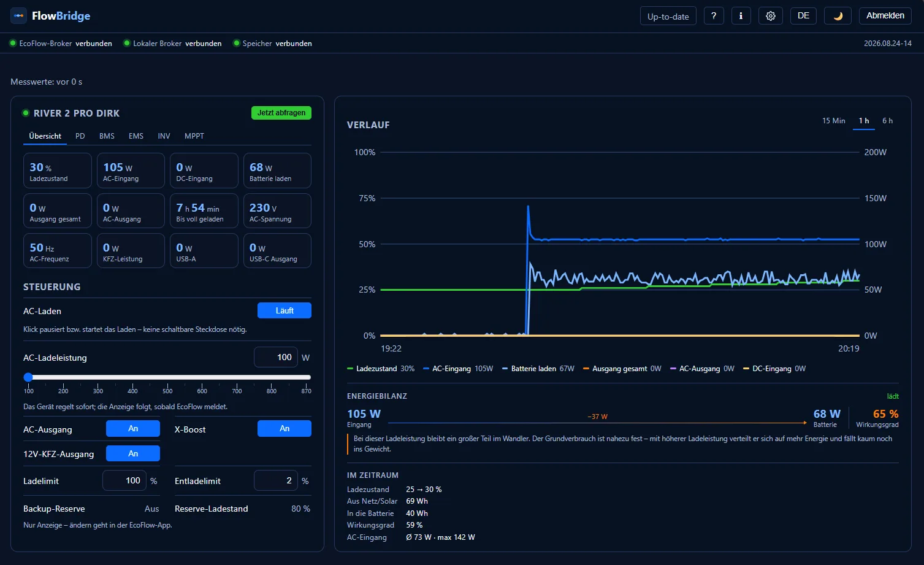The image size is (924, 565).
Task: Toggle dark mode with the moon icon
Action: click(x=838, y=16)
